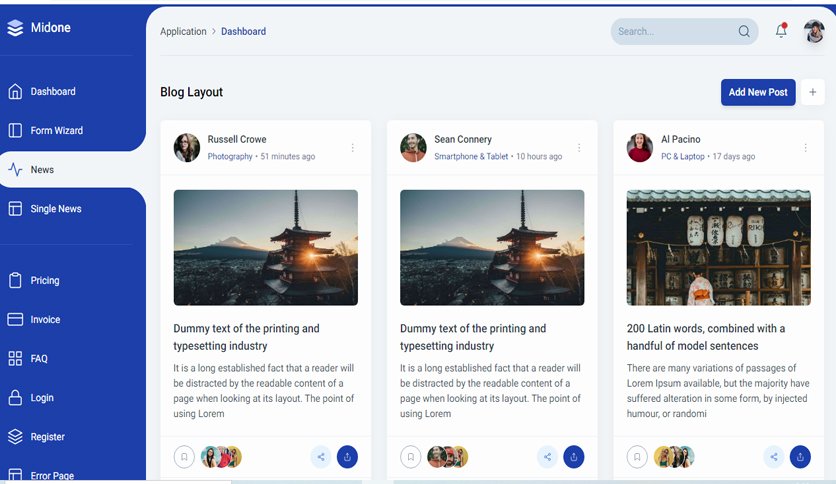The image size is (836, 484).
Task: Open the user profile avatar menu
Action: (x=814, y=31)
